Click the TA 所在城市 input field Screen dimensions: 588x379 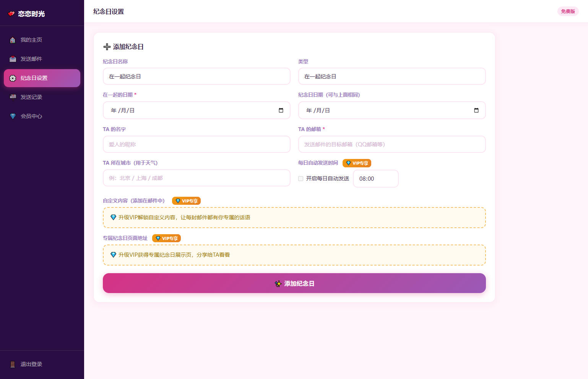197,178
